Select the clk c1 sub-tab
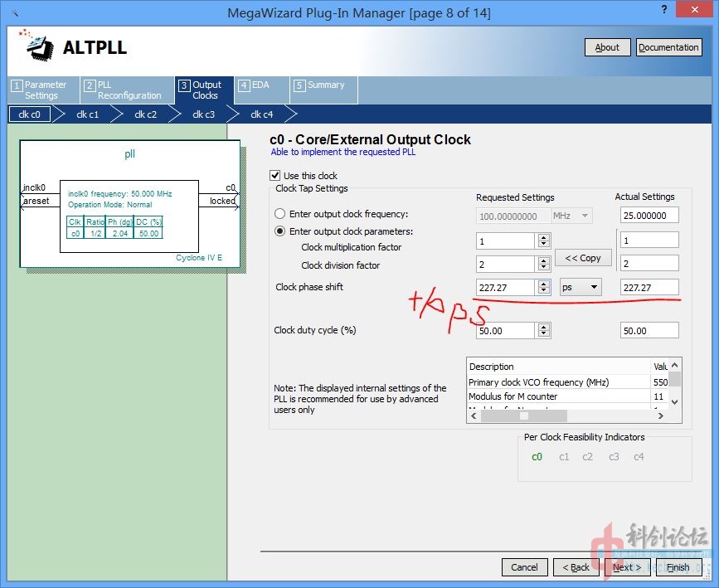719x588 pixels. [x=87, y=114]
